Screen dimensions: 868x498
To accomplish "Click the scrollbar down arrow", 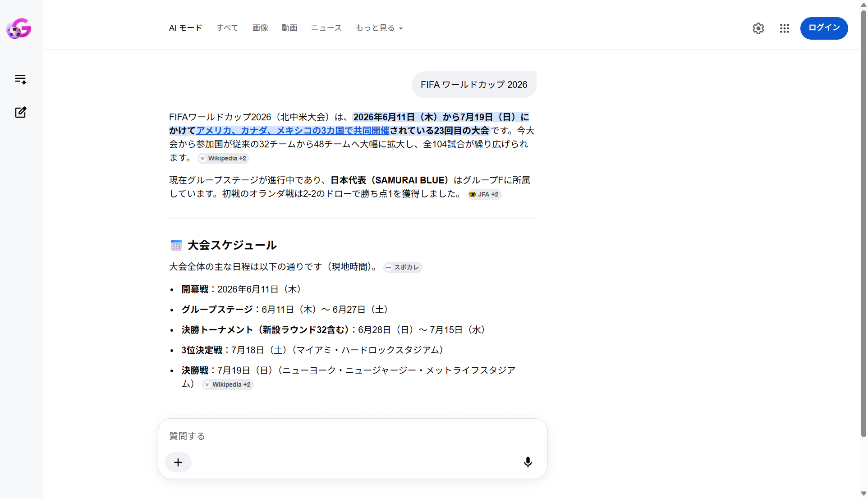I will (x=863, y=493).
